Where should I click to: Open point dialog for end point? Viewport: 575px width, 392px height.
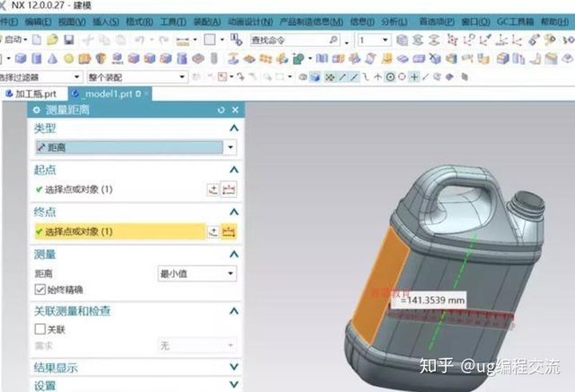(x=213, y=232)
